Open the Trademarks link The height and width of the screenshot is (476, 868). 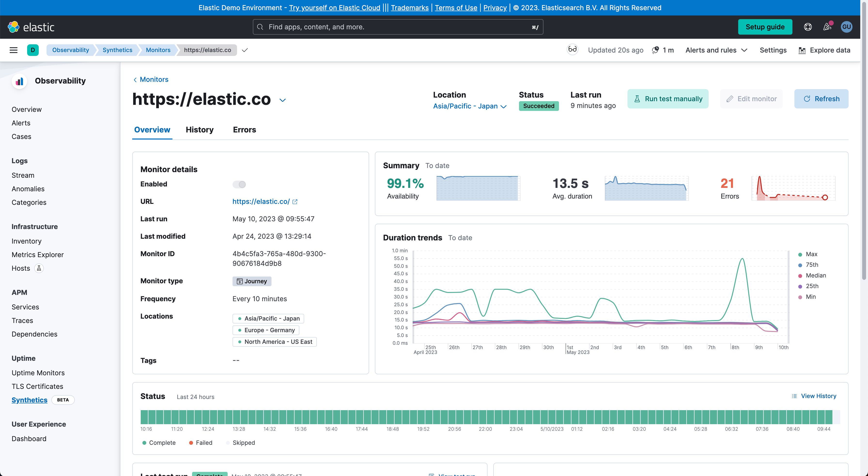[409, 8]
